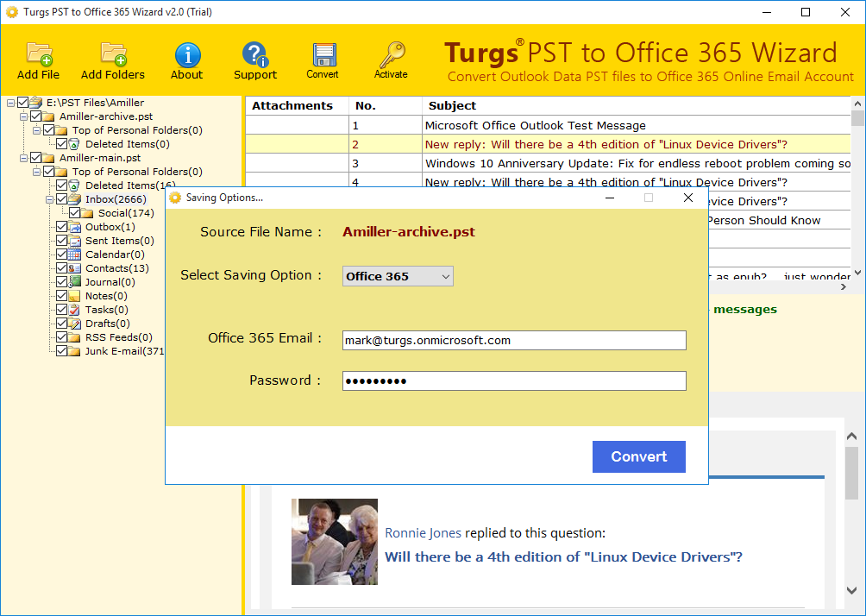The image size is (866, 616).
Task: Click the Deleted Items(16) recycle bin icon
Action: point(74,185)
